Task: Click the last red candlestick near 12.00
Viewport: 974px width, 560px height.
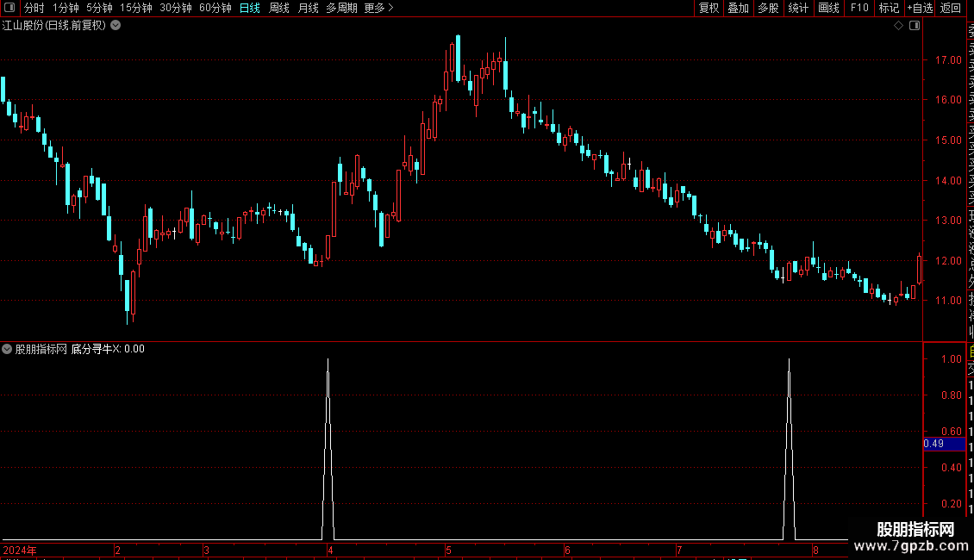Action: tap(920, 268)
